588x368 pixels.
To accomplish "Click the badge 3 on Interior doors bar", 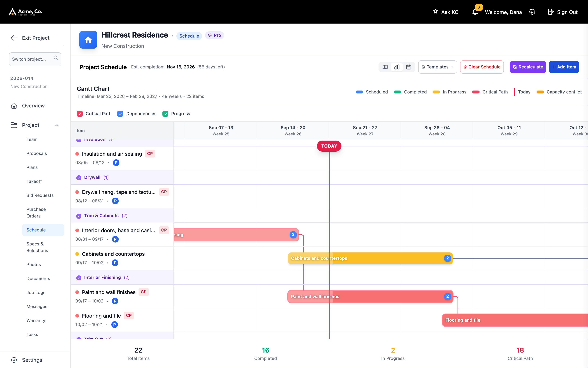I will [x=293, y=235].
